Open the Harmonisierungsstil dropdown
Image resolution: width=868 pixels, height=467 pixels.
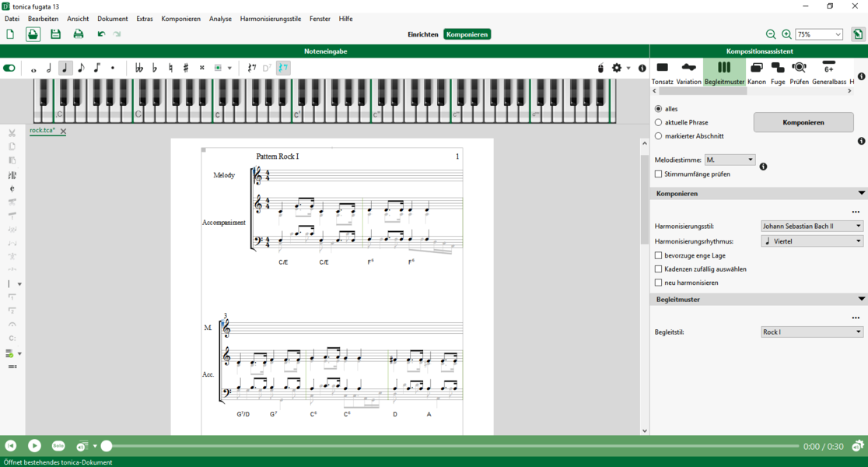[x=811, y=226]
